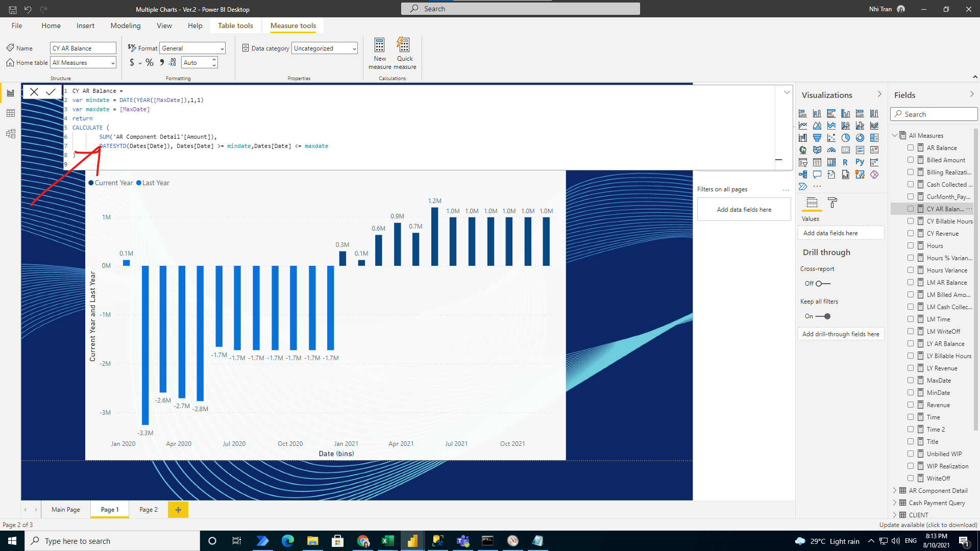Commit the formula with the checkmark

click(x=51, y=92)
